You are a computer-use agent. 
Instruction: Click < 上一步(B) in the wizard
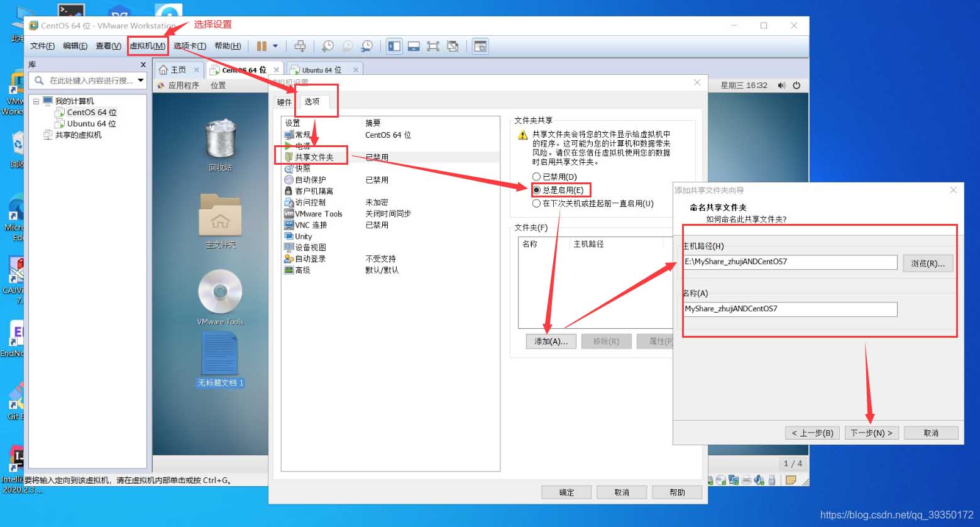[812, 433]
